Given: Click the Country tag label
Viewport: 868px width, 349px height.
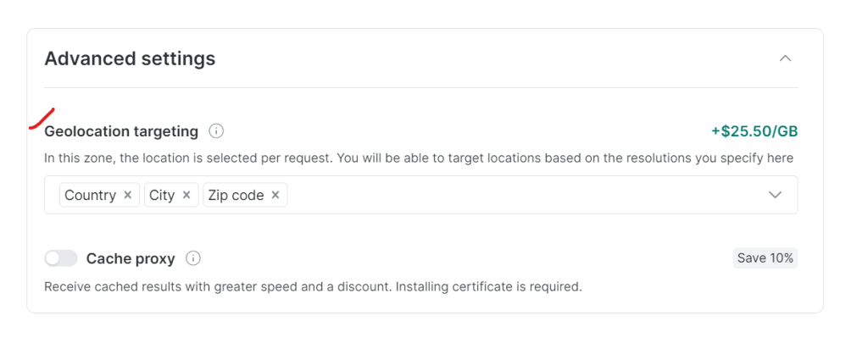Looking at the screenshot, I should (x=90, y=195).
